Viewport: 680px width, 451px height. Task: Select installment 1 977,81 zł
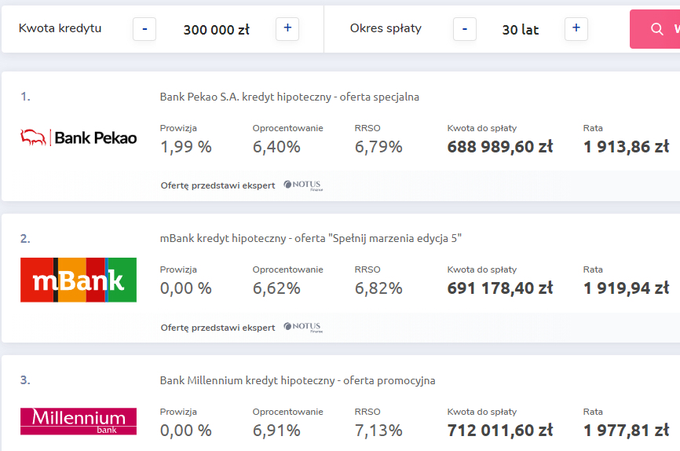(626, 430)
